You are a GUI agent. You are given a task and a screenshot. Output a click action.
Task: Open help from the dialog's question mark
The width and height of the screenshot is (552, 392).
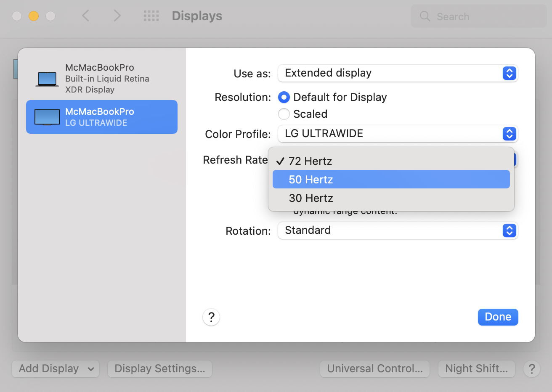pos(211,317)
